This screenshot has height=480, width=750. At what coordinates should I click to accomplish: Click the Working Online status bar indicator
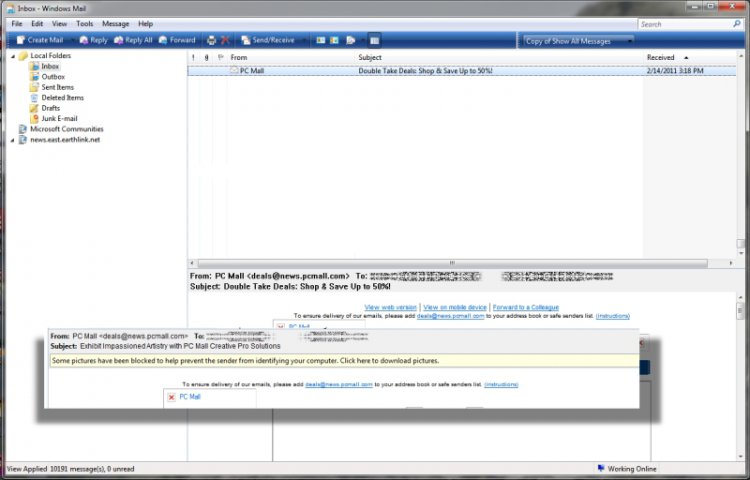point(627,469)
